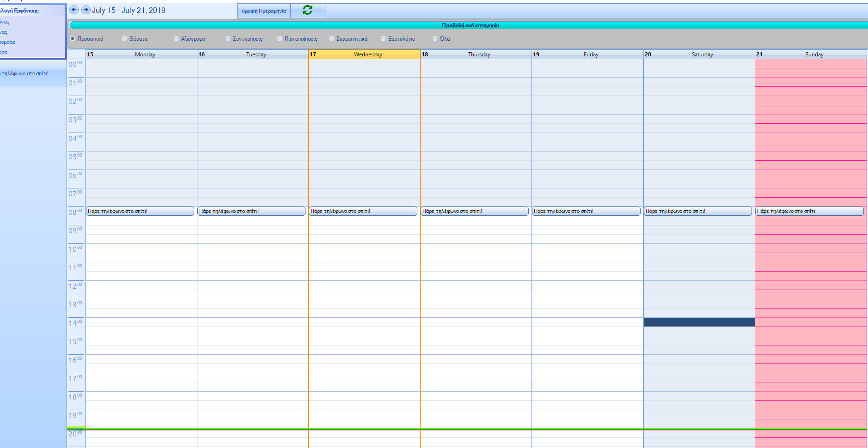Go to the previous week with back arrow
868x448 pixels.
click(x=74, y=10)
